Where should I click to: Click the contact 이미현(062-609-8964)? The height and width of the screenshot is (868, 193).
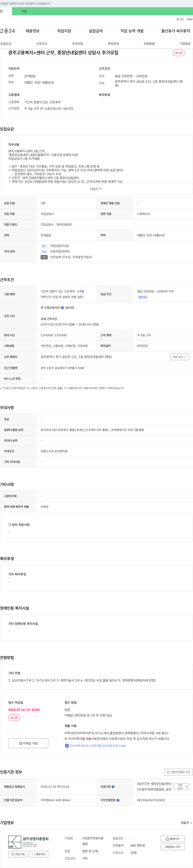pyautogui.click(x=55, y=800)
